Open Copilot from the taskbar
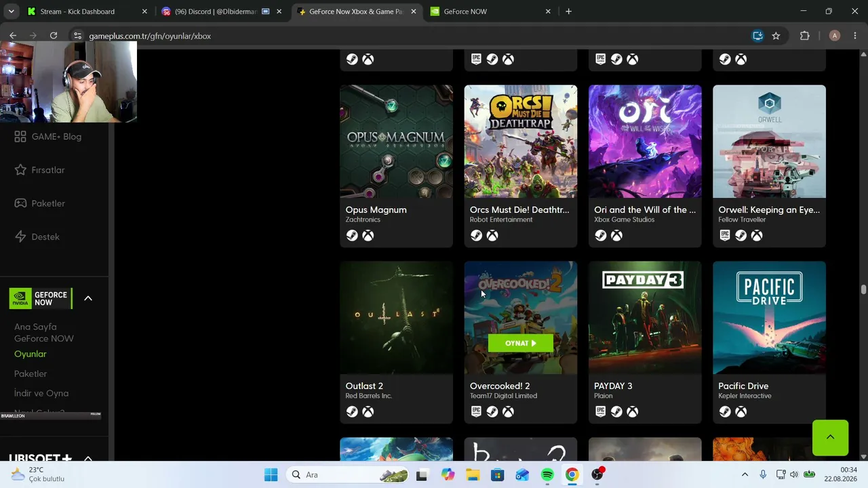 pyautogui.click(x=448, y=474)
